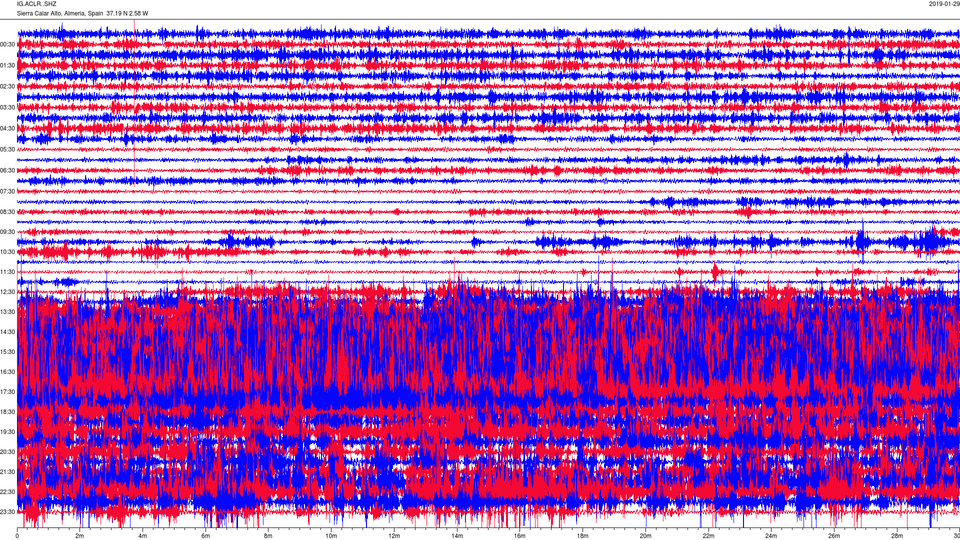Select the 03:30 trace label
Image resolution: width=960 pixels, height=540 pixels.
[x=7, y=108]
